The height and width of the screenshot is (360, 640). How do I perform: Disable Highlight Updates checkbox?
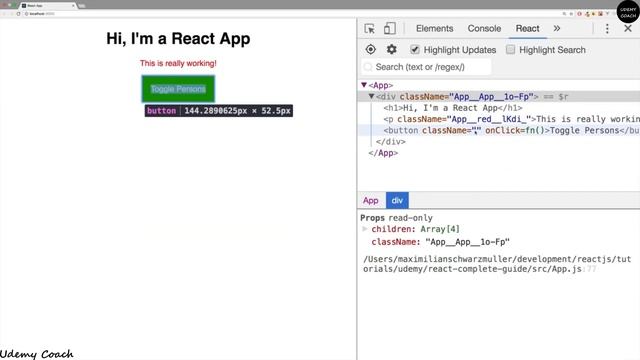[x=415, y=49]
